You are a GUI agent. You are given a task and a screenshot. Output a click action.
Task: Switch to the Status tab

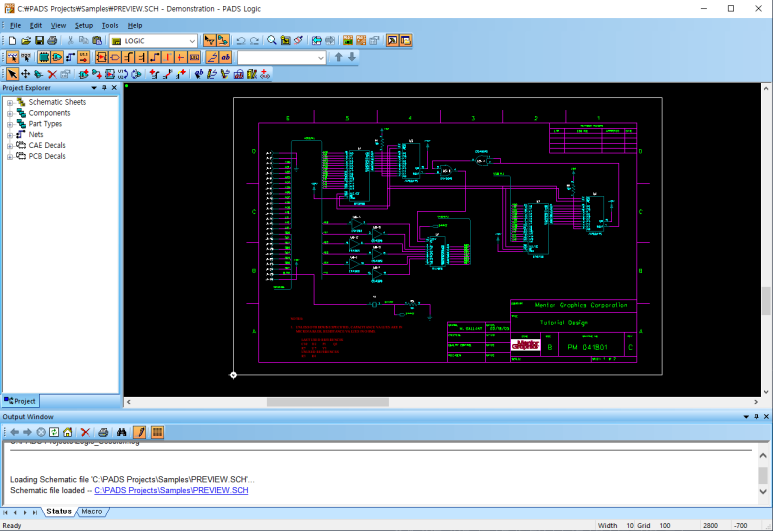pyautogui.click(x=59, y=512)
